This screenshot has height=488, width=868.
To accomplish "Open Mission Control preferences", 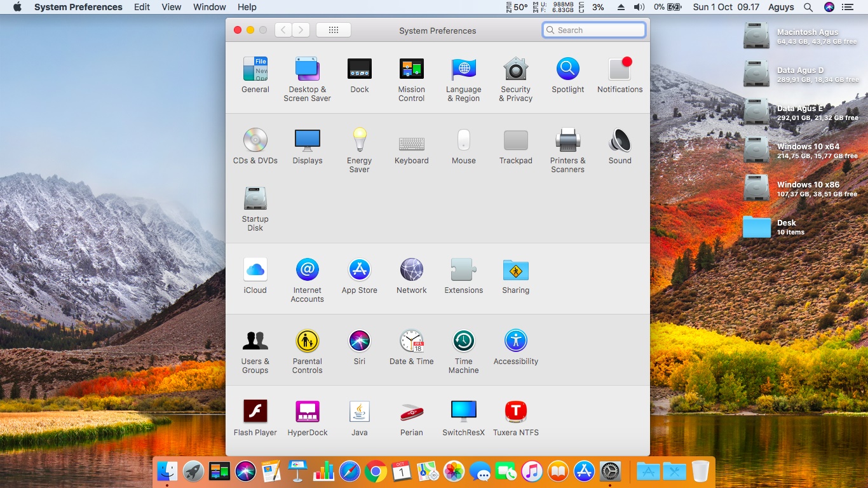I will [x=412, y=79].
